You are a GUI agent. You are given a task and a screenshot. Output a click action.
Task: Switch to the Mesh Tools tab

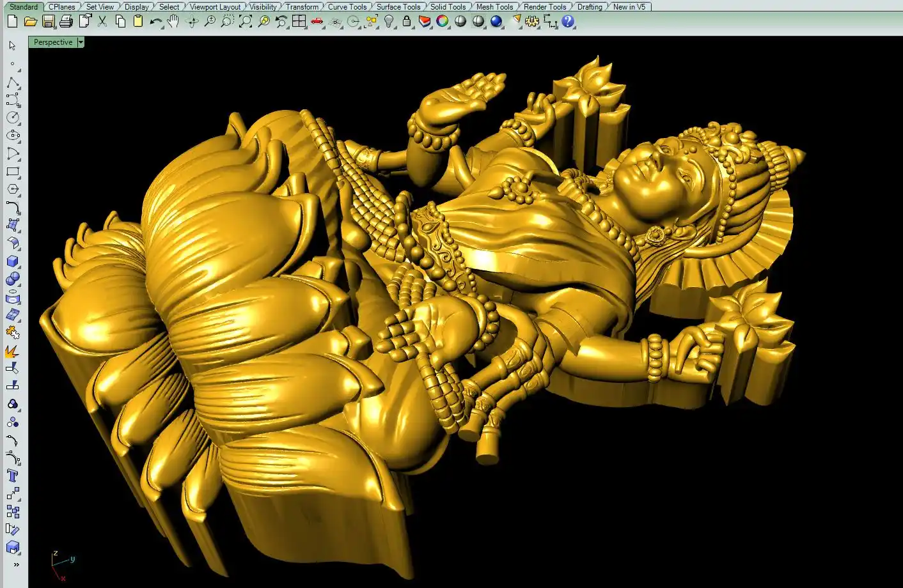[x=494, y=7]
